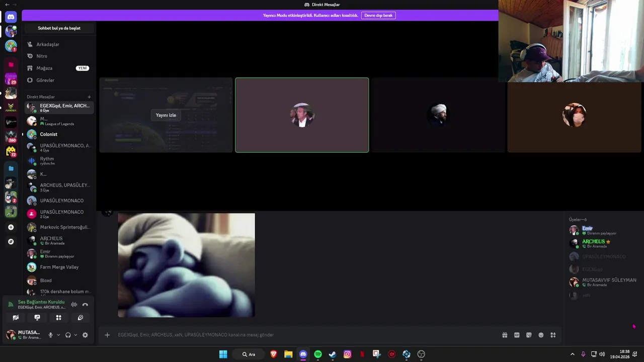Open the Arkadaşlar tab
The width and height of the screenshot is (644, 362).
pos(59,44)
